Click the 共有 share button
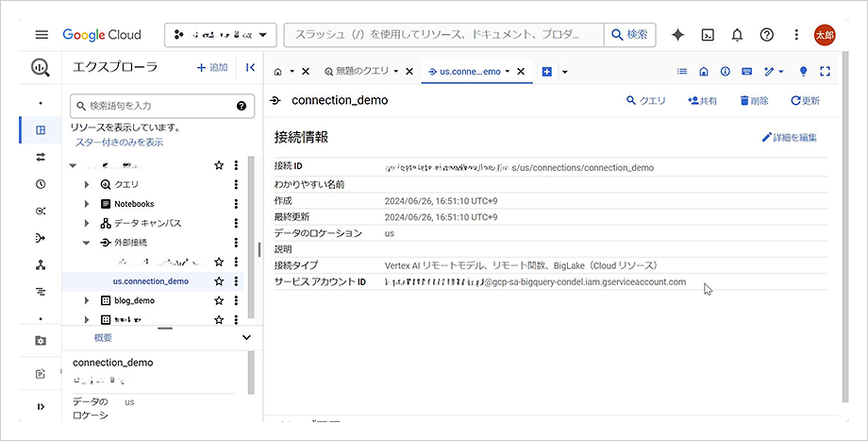The height and width of the screenshot is (441, 868). point(703,101)
